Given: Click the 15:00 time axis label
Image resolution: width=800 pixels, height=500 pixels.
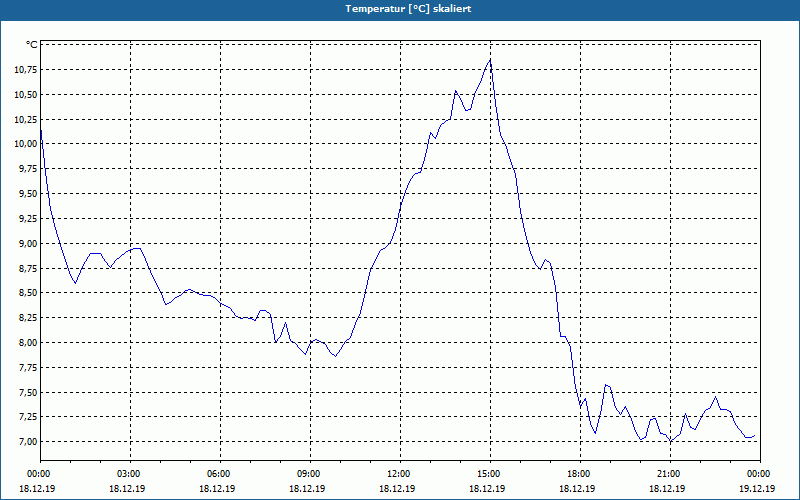Looking at the screenshot, I should 489,474.
